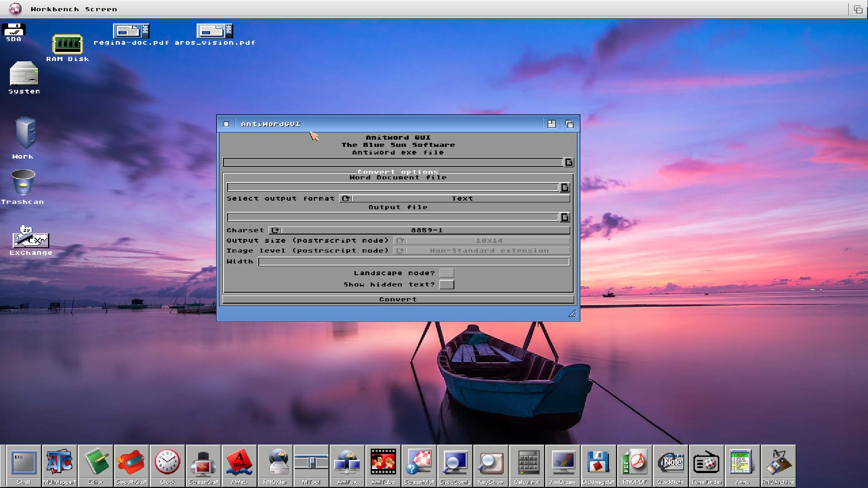Open RNOPDF from the dock
This screenshot has width=868, height=488.
pyautogui.click(x=635, y=463)
